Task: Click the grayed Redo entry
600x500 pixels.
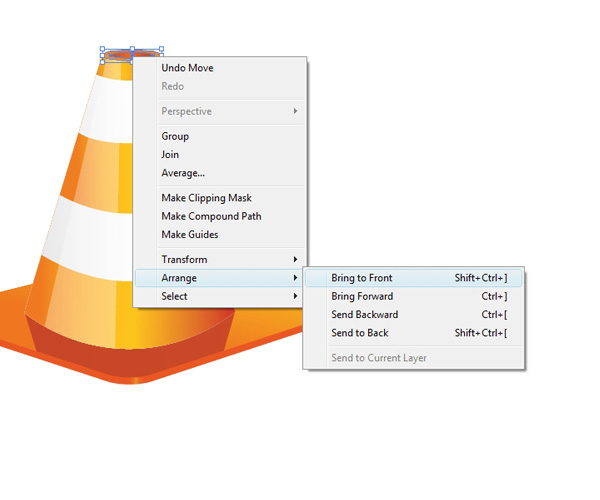Action: click(x=221, y=86)
